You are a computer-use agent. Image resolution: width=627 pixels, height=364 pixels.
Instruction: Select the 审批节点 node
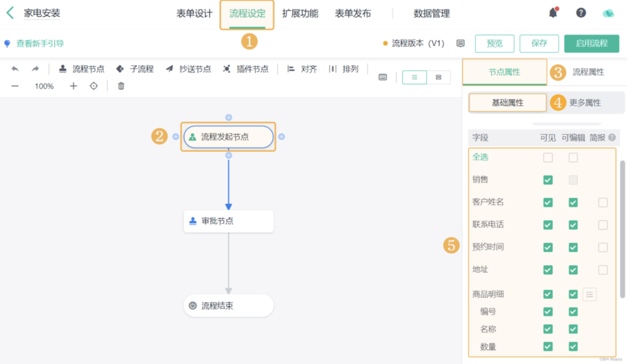coord(228,221)
